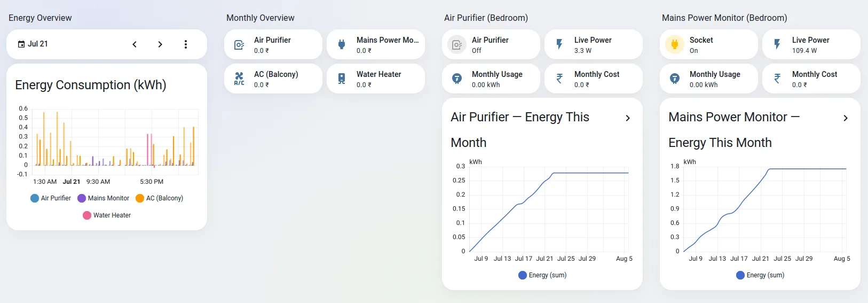The width and height of the screenshot is (868, 303).
Task: Click the Air Purifier Live Power bolt icon
Action: [559, 44]
